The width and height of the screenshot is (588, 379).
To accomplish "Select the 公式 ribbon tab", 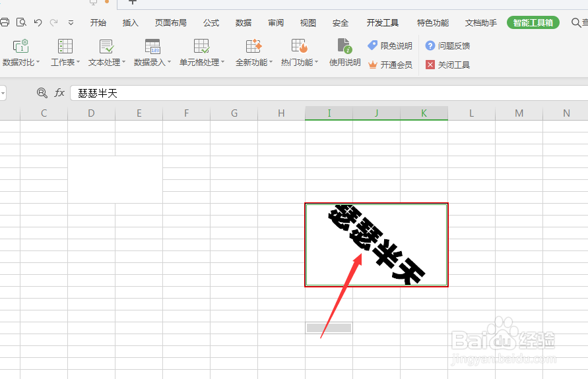I will click(x=211, y=23).
